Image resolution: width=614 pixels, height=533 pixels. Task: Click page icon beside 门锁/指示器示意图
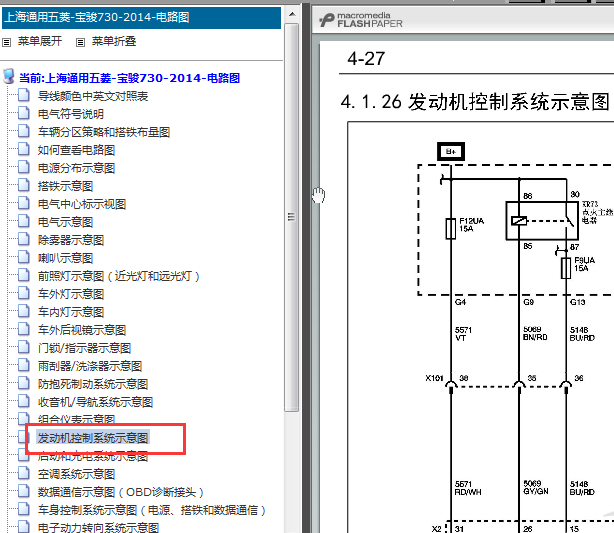23,347
